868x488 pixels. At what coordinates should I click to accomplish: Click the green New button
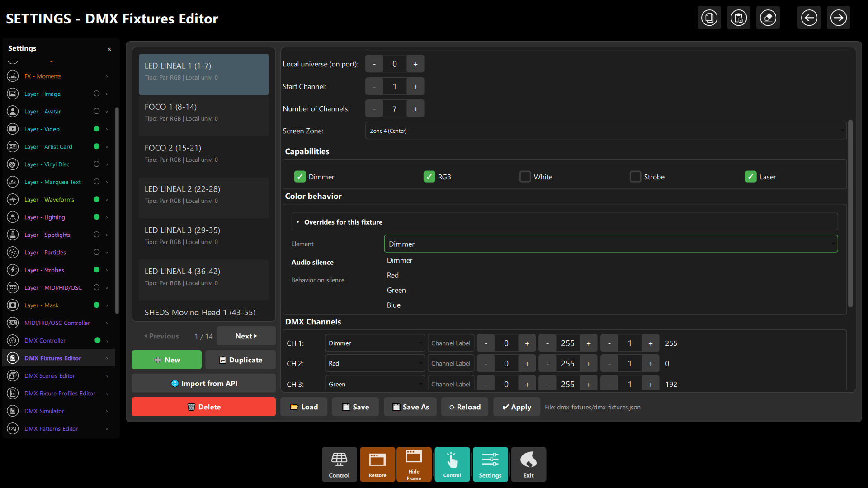pos(166,360)
